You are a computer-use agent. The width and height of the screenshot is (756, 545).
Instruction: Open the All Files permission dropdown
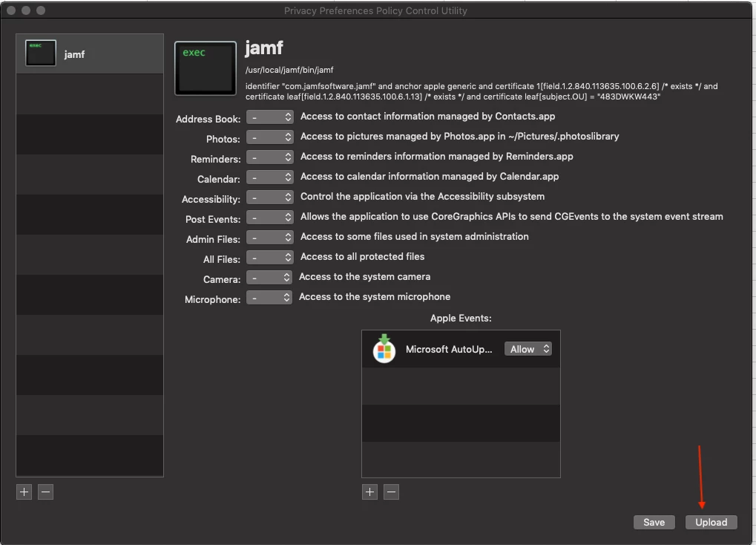pos(269,258)
